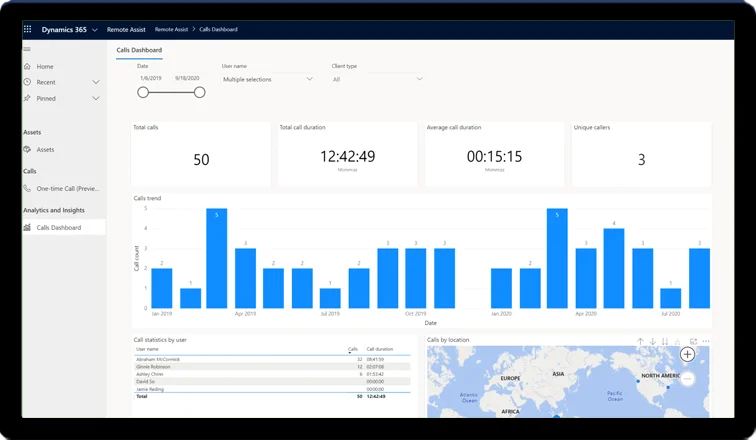Screen dimensions: 756x440
Task: Expand the Recent section chevron
Action: (x=96, y=82)
